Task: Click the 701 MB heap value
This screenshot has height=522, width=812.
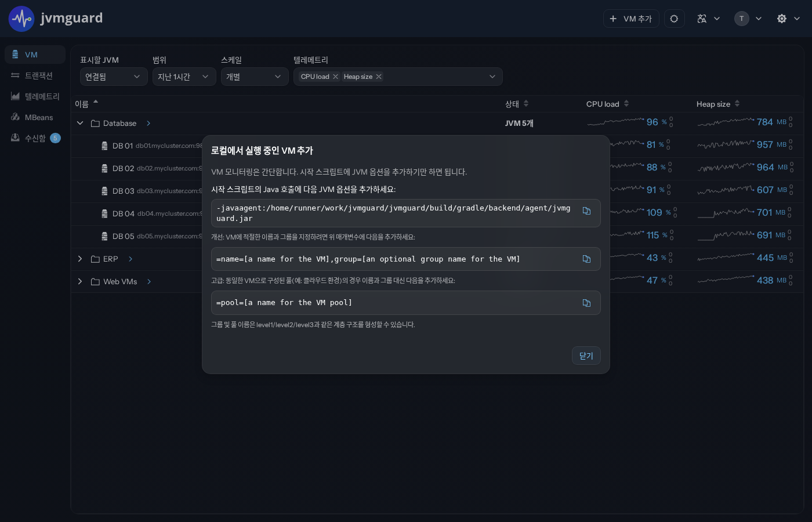Action: tap(771, 212)
